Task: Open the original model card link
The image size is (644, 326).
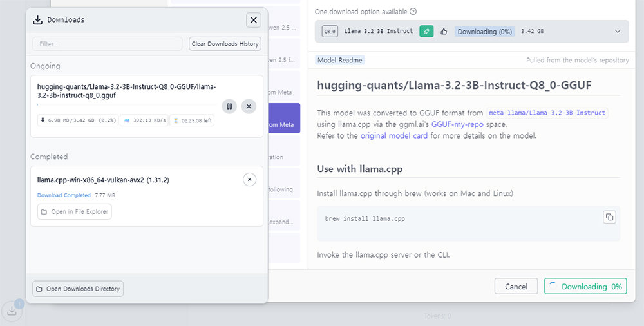Action: (394, 136)
